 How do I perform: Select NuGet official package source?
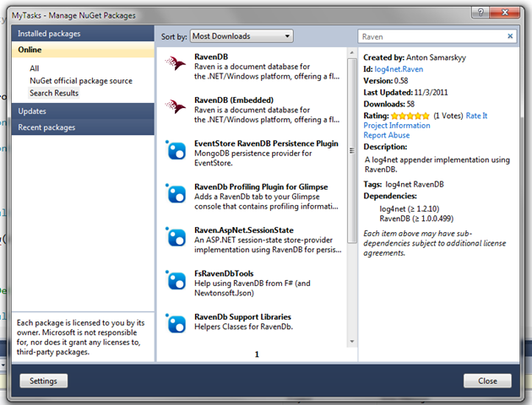tap(81, 81)
